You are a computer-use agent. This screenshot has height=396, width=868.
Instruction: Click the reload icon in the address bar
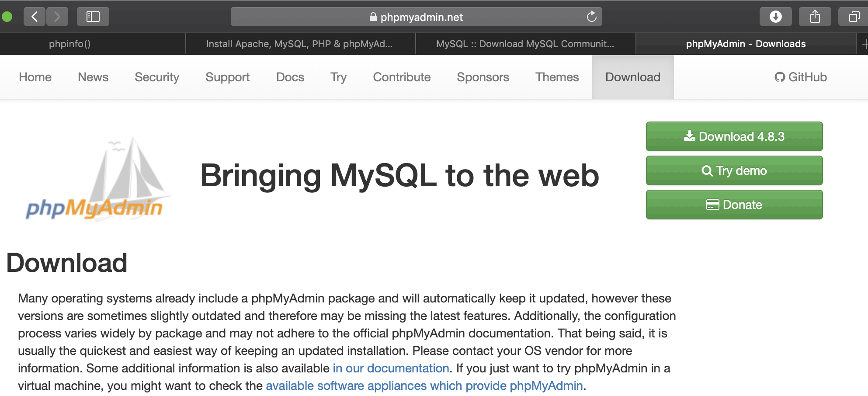click(x=592, y=17)
